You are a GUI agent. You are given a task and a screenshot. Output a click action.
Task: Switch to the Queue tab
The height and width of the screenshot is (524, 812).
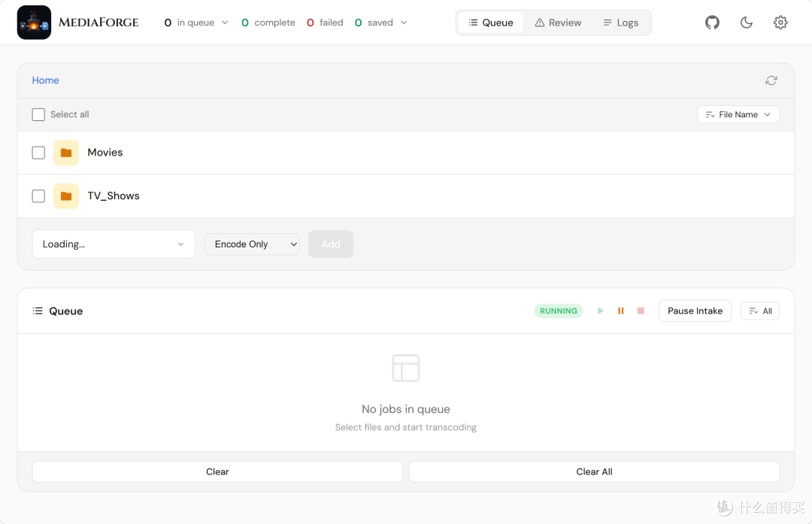[490, 23]
